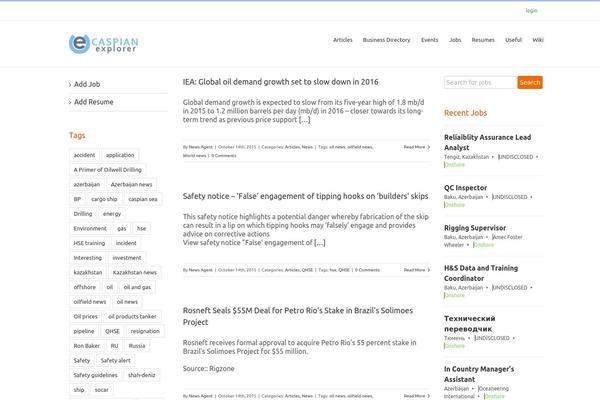Open the Rigging Supervisor job
600x400 pixels.
coord(475,228)
